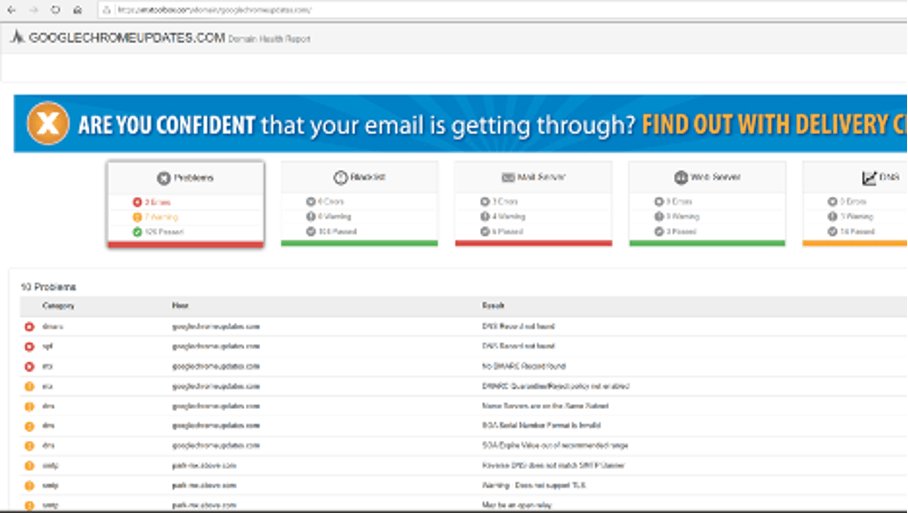Switch to the Web Server tab
908x514 pixels.
[707, 203]
